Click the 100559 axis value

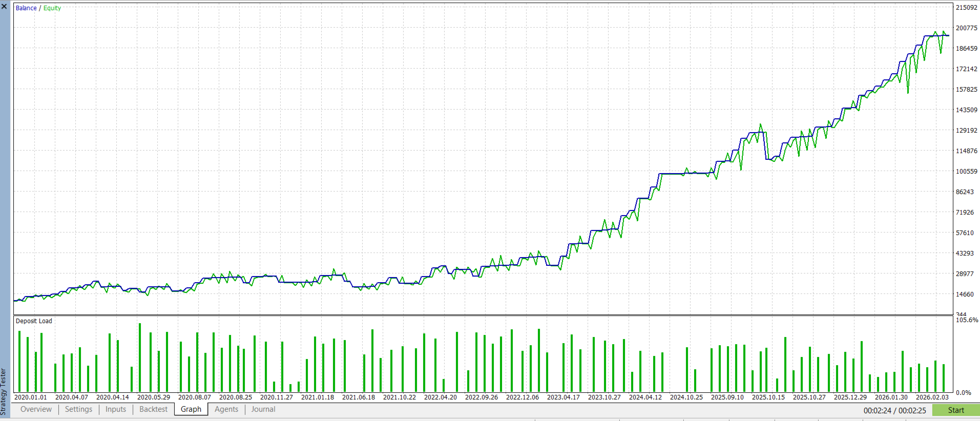[x=967, y=172]
